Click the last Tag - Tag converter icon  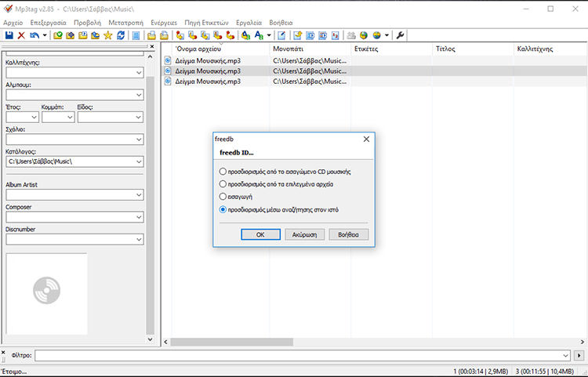point(230,35)
